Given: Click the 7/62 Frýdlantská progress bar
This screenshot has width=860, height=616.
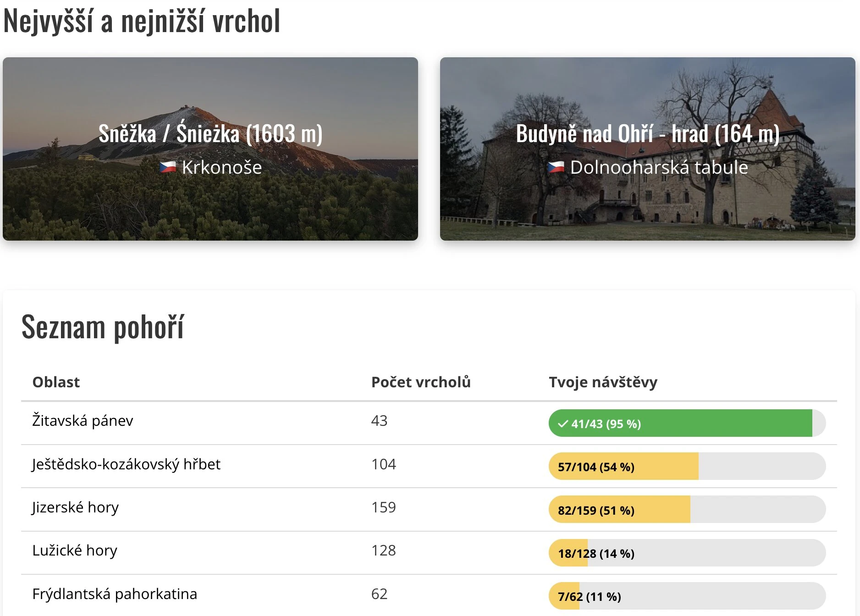Looking at the screenshot, I should [x=687, y=596].
